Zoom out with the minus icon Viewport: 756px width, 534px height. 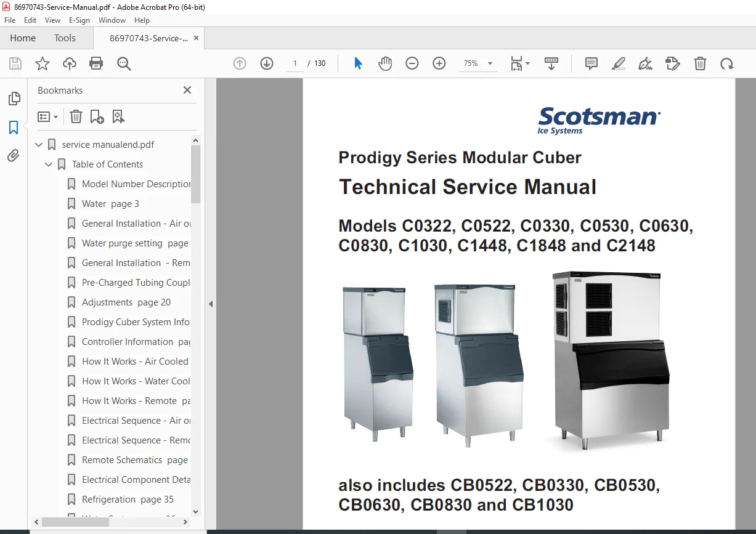pyautogui.click(x=412, y=63)
